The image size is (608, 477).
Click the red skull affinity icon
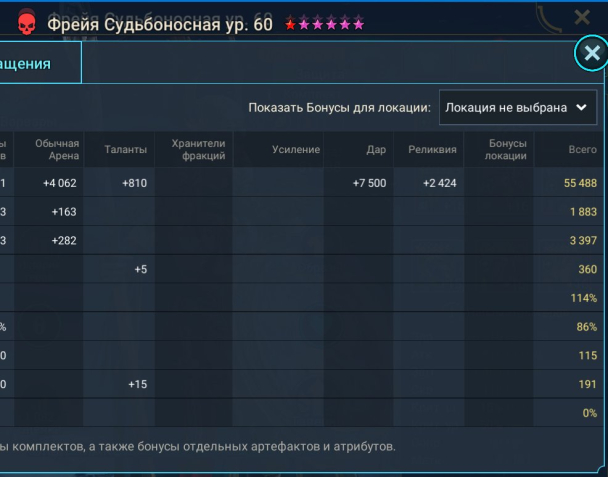[x=25, y=23]
